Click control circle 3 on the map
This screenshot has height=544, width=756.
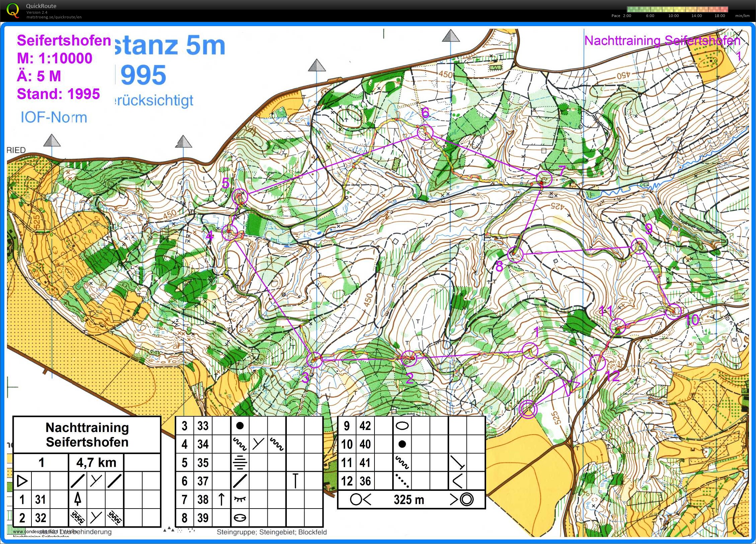coord(314,360)
